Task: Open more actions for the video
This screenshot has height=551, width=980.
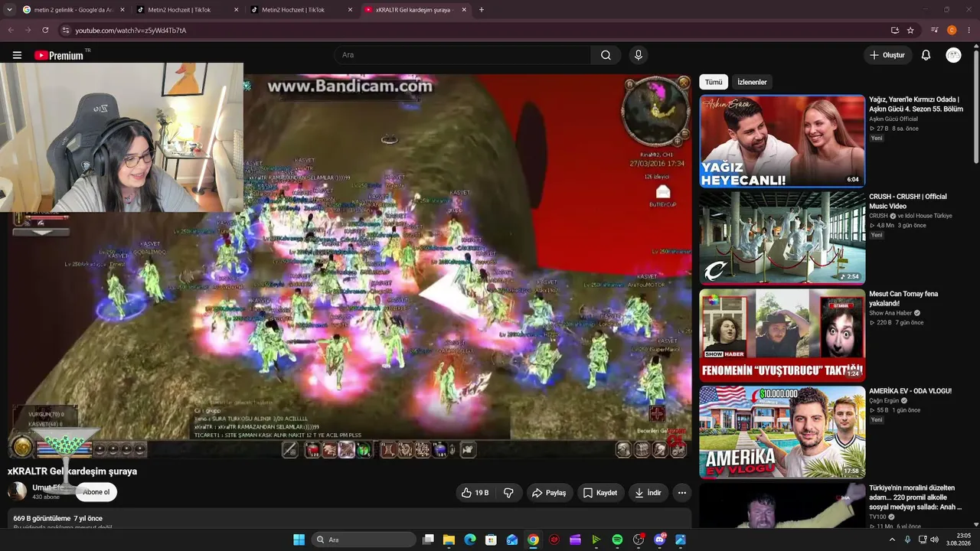Action: pyautogui.click(x=682, y=493)
